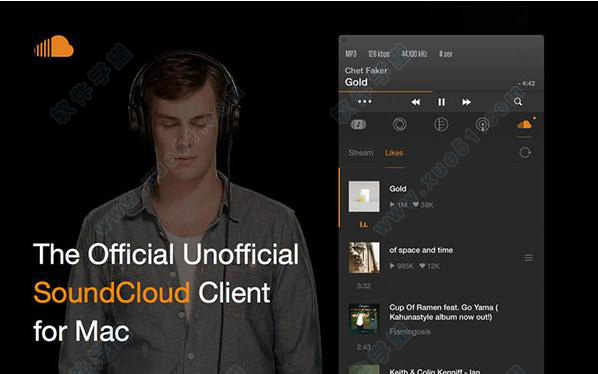Select the podcast broadcast source icon
The height and width of the screenshot is (374, 598).
tap(482, 125)
